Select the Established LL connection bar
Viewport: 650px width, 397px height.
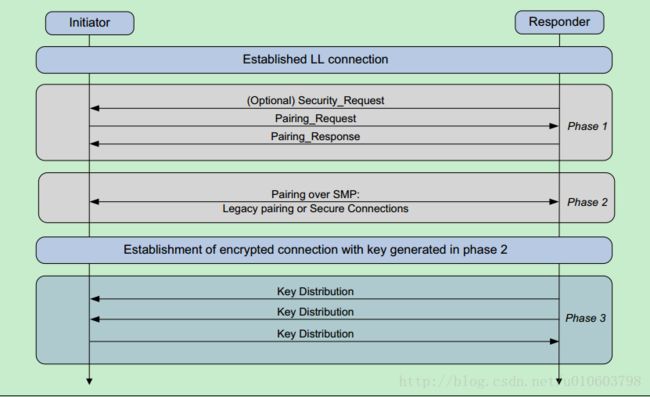click(324, 60)
